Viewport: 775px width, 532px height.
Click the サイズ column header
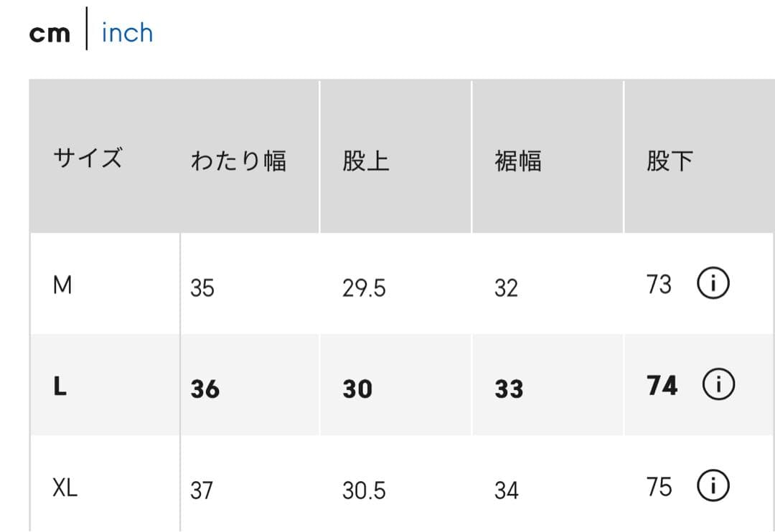point(88,158)
